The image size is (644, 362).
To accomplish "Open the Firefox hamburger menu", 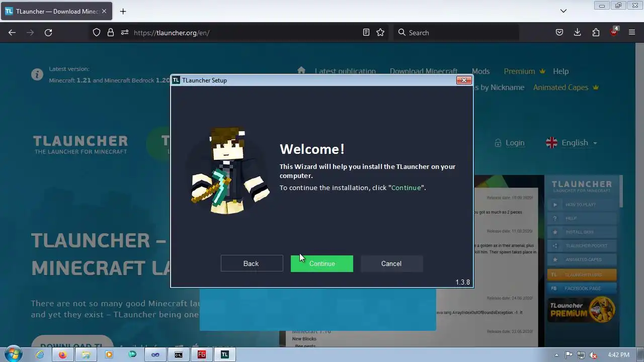I will 632,32.
